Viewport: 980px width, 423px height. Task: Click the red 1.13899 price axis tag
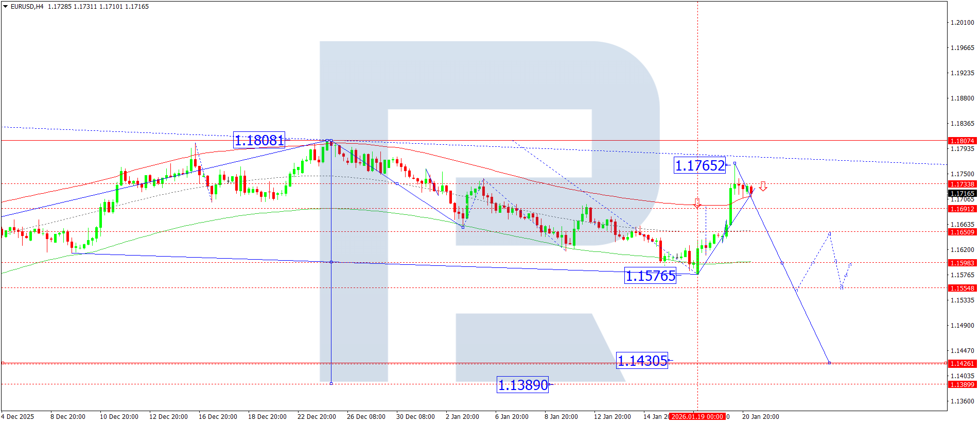[x=961, y=384]
